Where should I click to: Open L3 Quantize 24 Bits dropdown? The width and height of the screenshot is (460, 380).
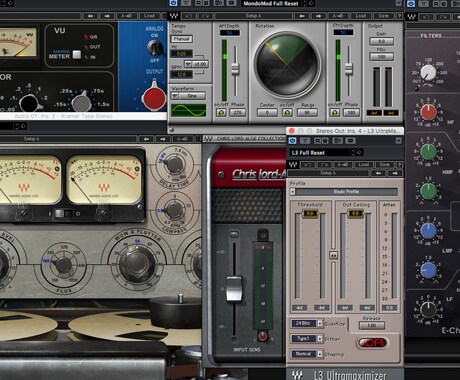tap(307, 323)
